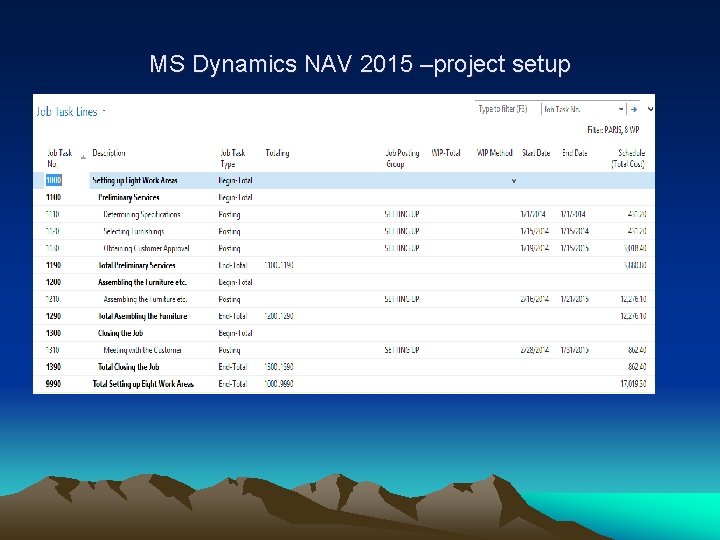Image resolution: width=720 pixels, height=540 pixels.
Task: Click the Job Task Type column header
Action: pyautogui.click(x=232, y=158)
